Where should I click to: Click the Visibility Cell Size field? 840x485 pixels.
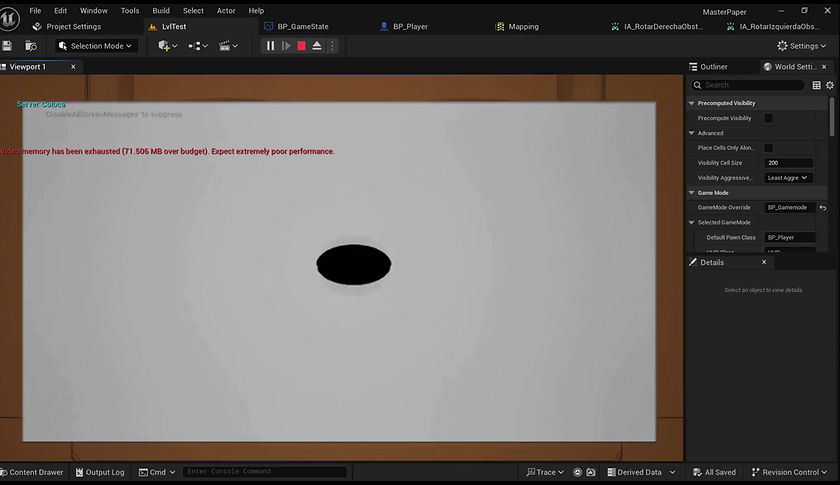click(789, 163)
